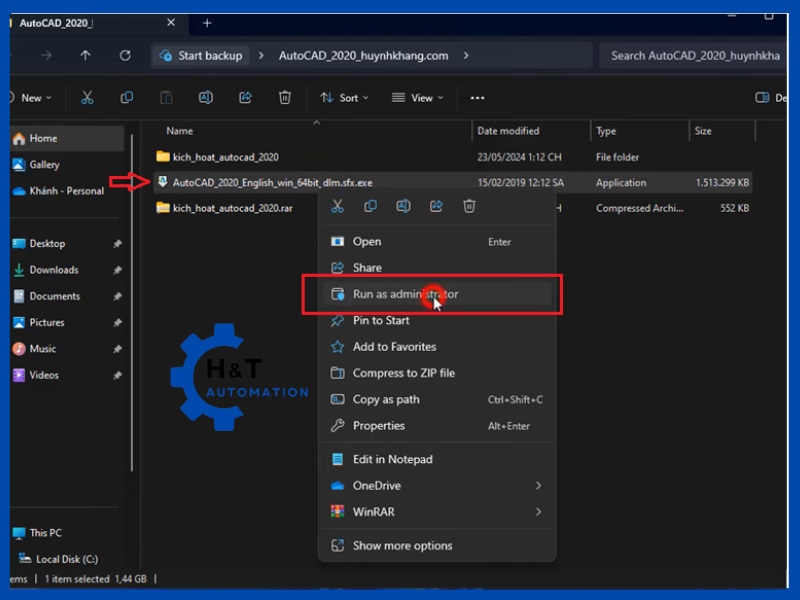Select Run as administrator
The image size is (800, 600).
[405, 295]
